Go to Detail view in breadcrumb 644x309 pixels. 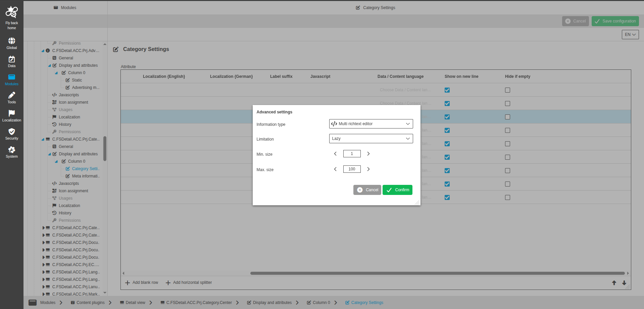[133, 303]
